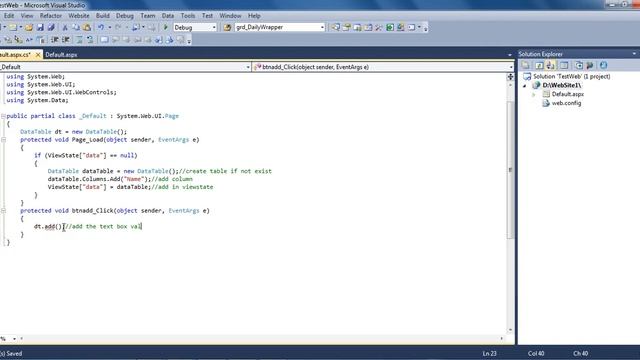Click the Comment Out Selected Lines icon

click(x=79, y=40)
